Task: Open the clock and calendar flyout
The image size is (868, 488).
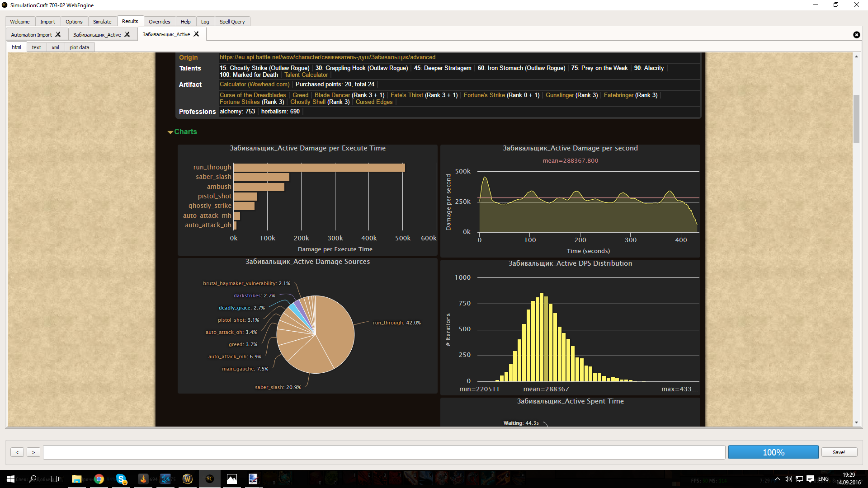Action: pos(849,479)
